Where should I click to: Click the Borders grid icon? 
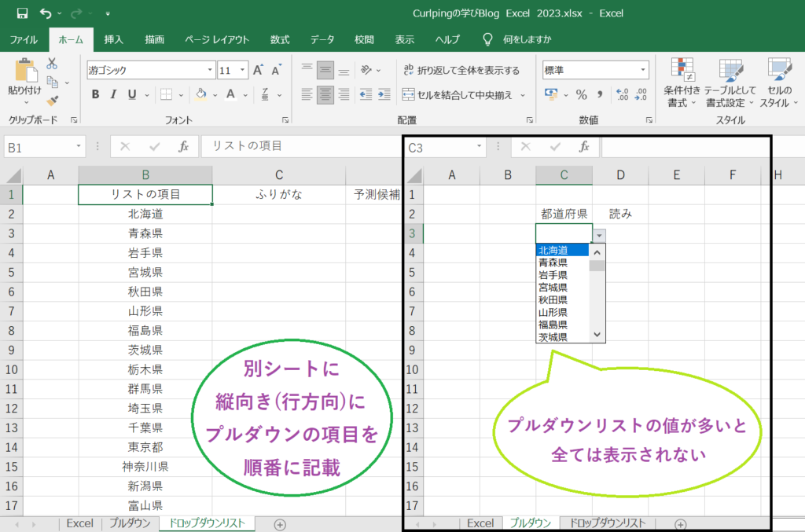tap(166, 94)
